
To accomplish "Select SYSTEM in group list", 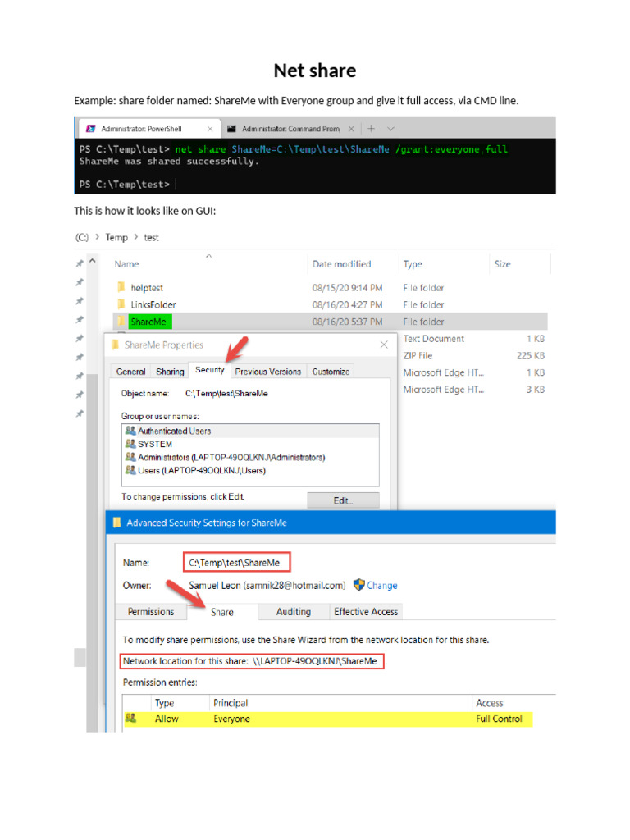I will tap(250, 444).
